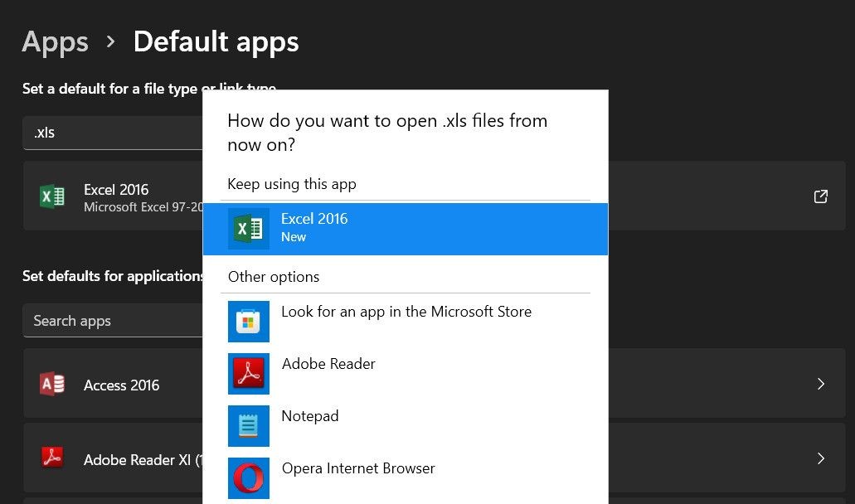Click the Excel 2016 icon in the popup
855x504 pixels.
coord(249,229)
